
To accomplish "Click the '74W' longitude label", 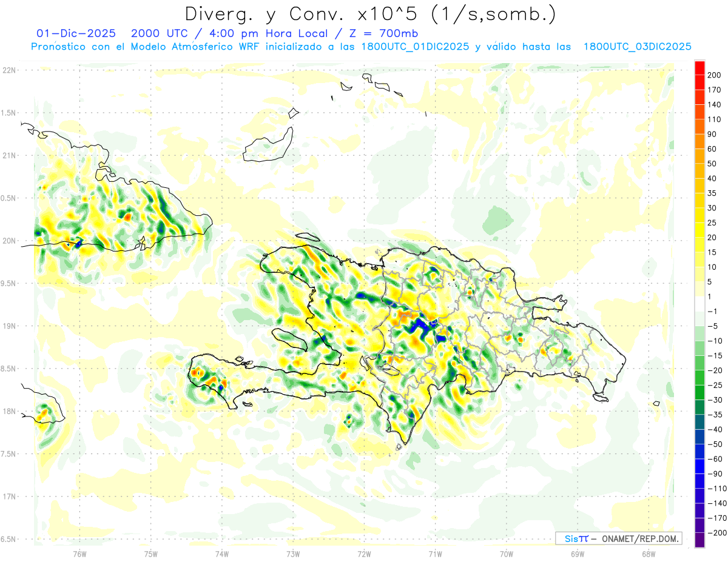I will [222, 554].
